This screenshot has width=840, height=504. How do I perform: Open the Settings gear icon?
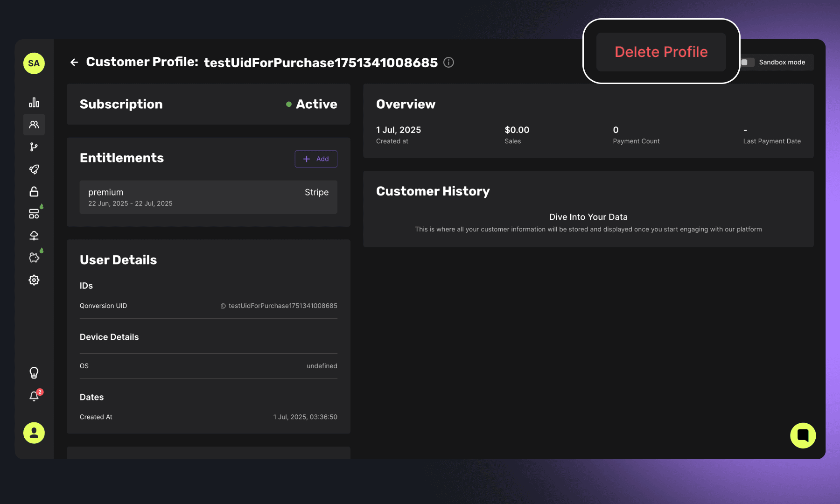tap(34, 280)
